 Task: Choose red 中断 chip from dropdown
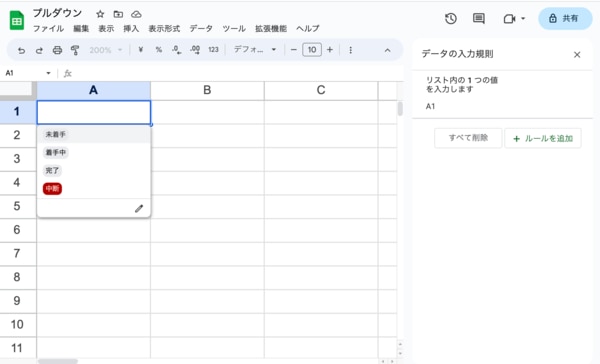52,189
